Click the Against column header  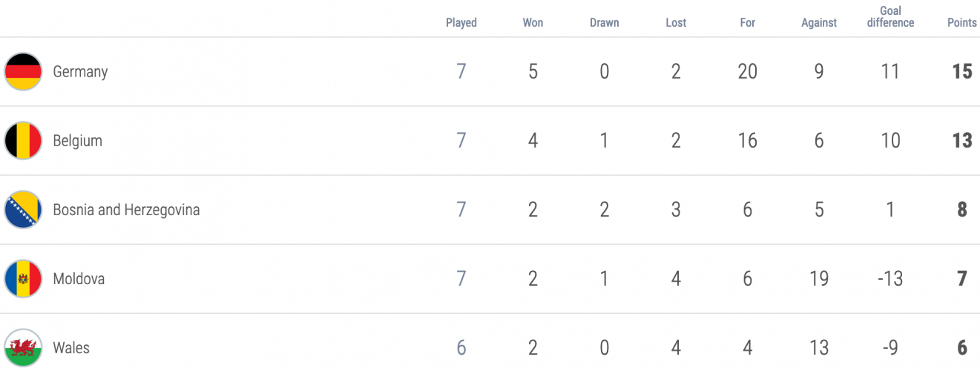coord(819,22)
